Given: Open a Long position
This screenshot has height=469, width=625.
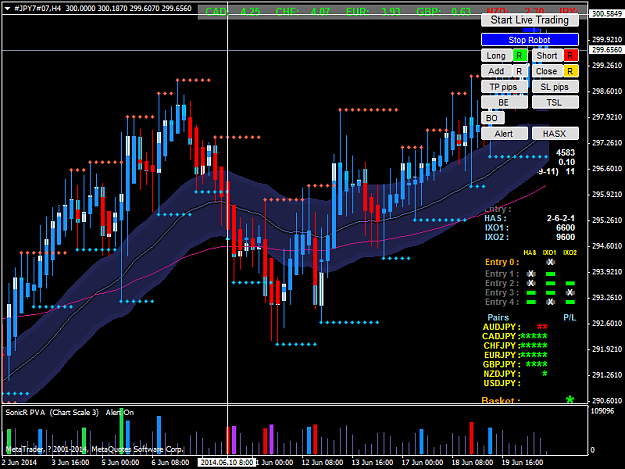Looking at the screenshot, I should tap(496, 56).
